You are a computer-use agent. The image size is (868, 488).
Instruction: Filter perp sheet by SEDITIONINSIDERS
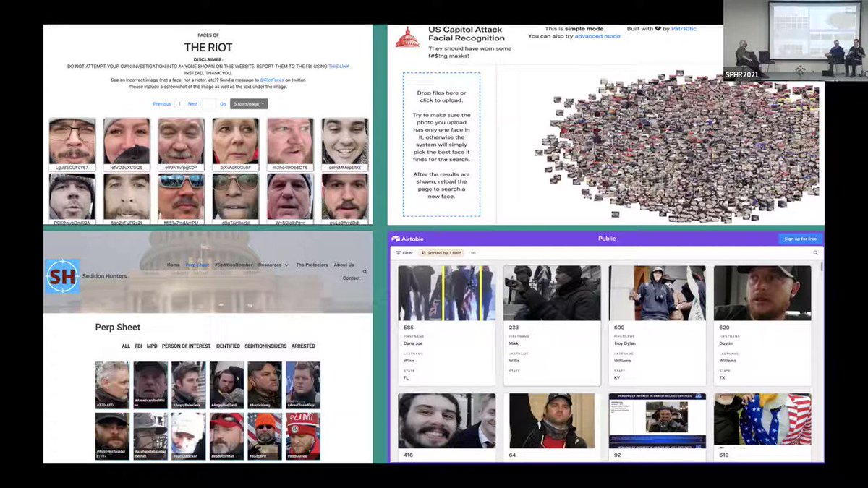(x=265, y=346)
